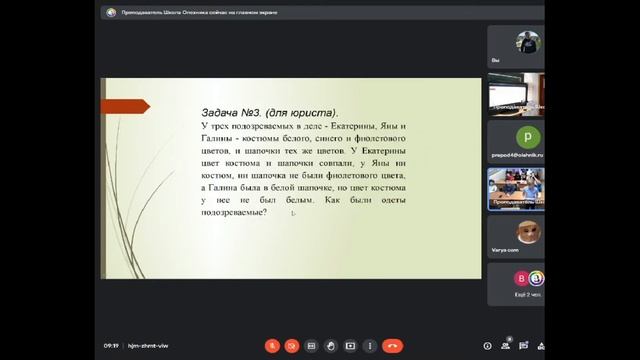
Task: Click the meeting code hjm text
Action: point(148,346)
